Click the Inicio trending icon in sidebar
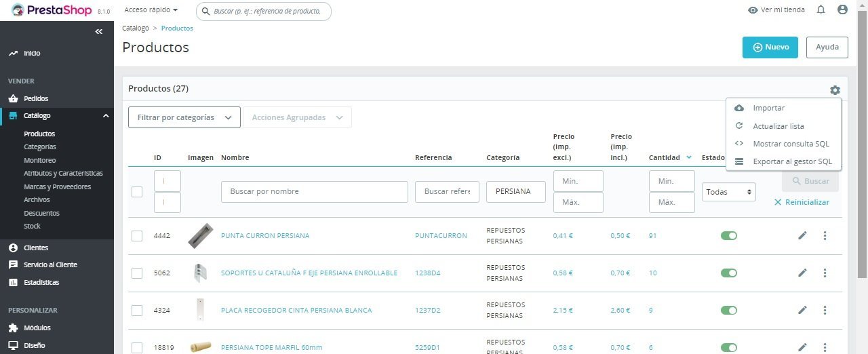 pos(13,53)
